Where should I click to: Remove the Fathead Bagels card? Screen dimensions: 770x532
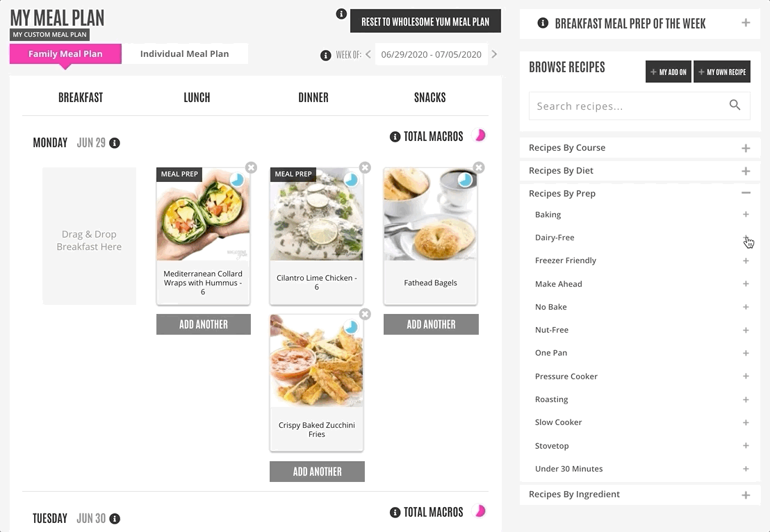pos(479,168)
